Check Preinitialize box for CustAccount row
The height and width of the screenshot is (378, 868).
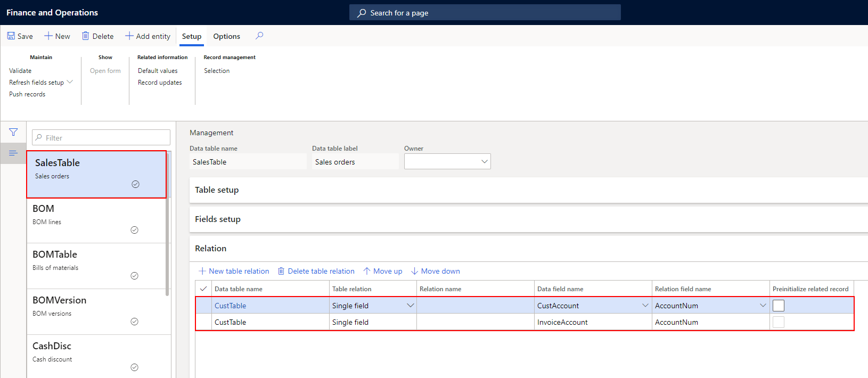coord(778,306)
